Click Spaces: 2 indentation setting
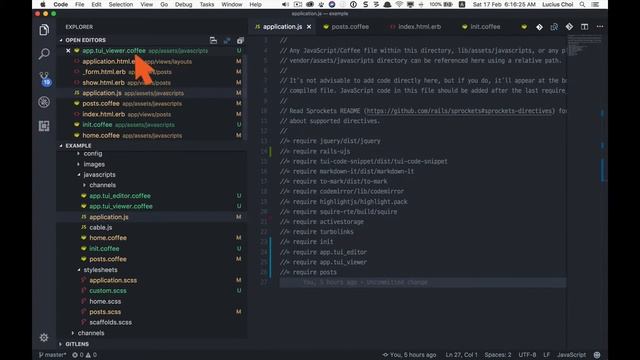This screenshot has height=360, width=640. 498,355
